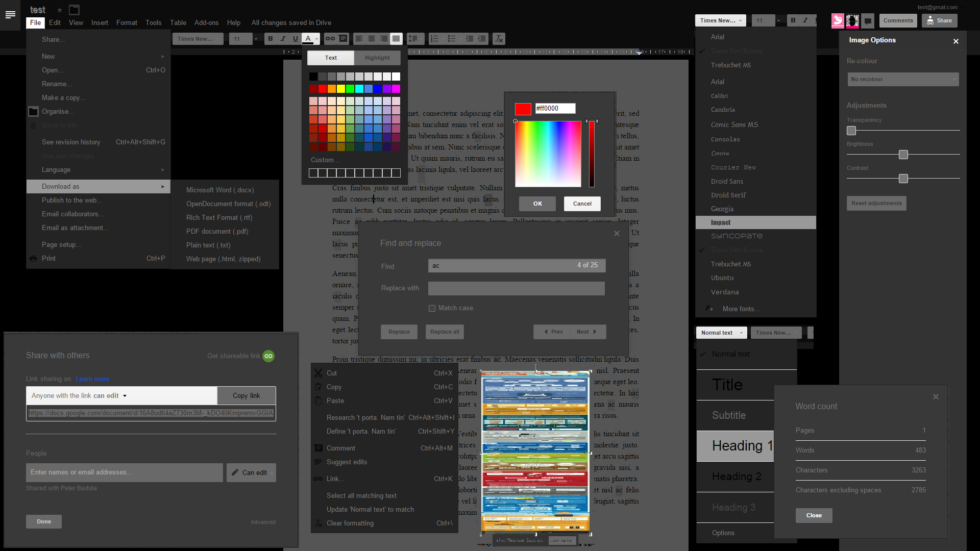Click the Copy link button
The width and height of the screenshot is (980, 551).
[246, 396]
